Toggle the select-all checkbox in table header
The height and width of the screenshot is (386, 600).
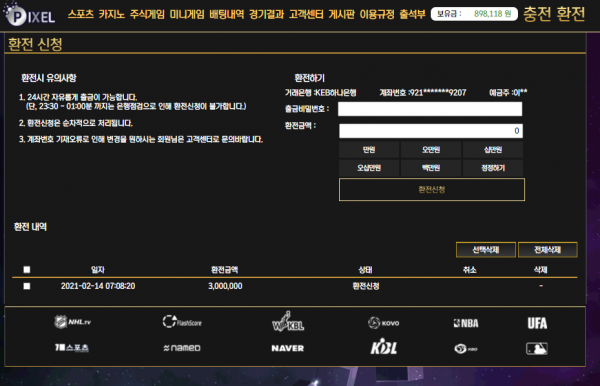pos(27,270)
